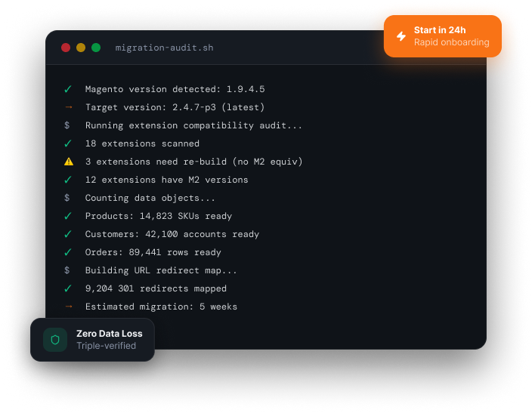Click the Running extension compatibility audit line
Screen dimensions: 532x413
(x=193, y=125)
